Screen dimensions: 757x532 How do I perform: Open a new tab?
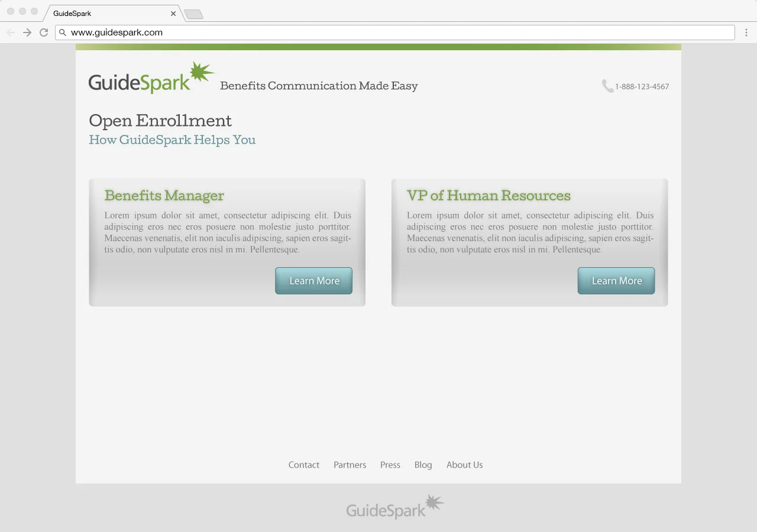(x=194, y=14)
